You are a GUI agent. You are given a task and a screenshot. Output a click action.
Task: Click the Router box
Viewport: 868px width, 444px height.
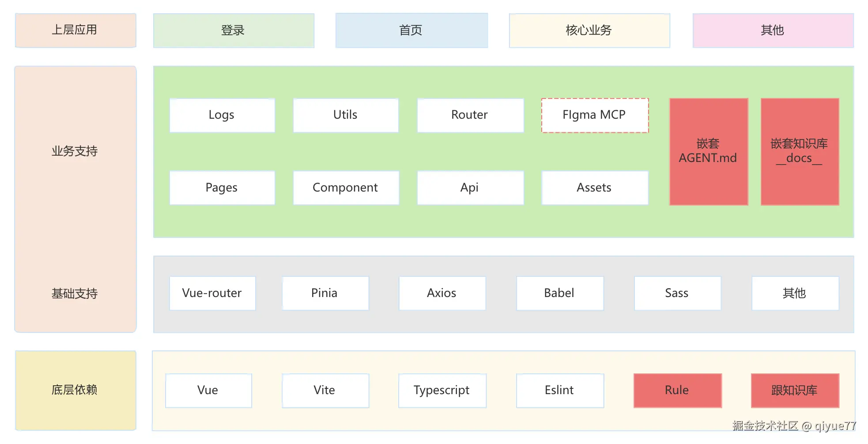coord(470,115)
